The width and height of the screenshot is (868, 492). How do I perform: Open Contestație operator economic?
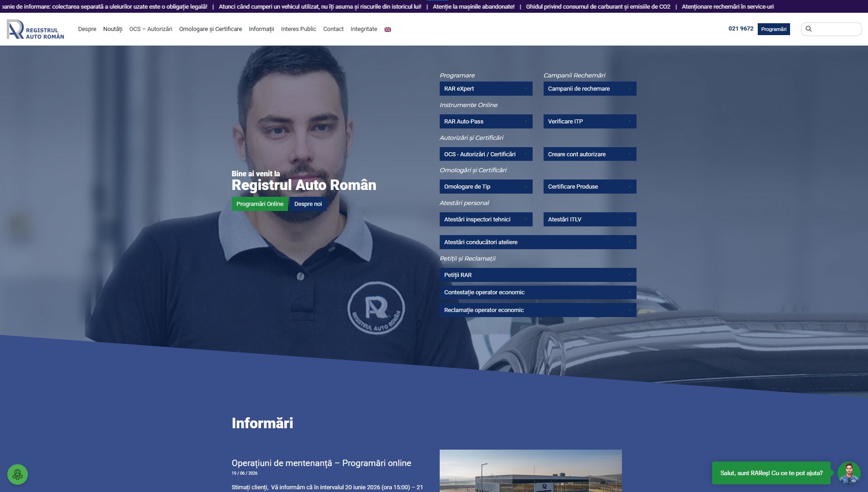[x=538, y=292]
